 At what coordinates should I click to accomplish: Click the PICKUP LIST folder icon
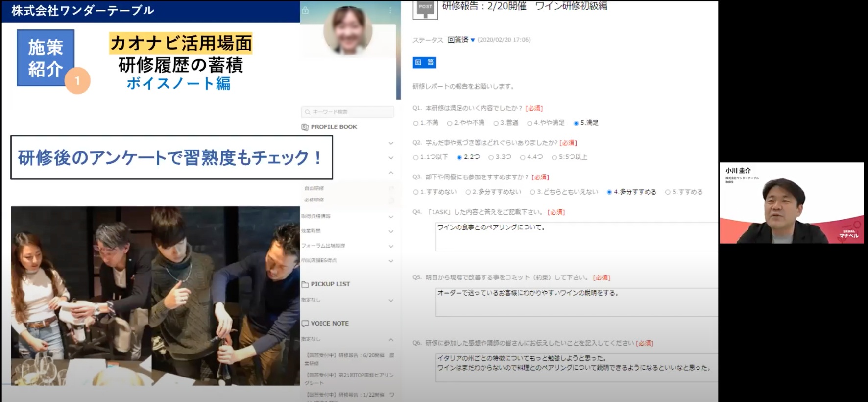tap(305, 284)
